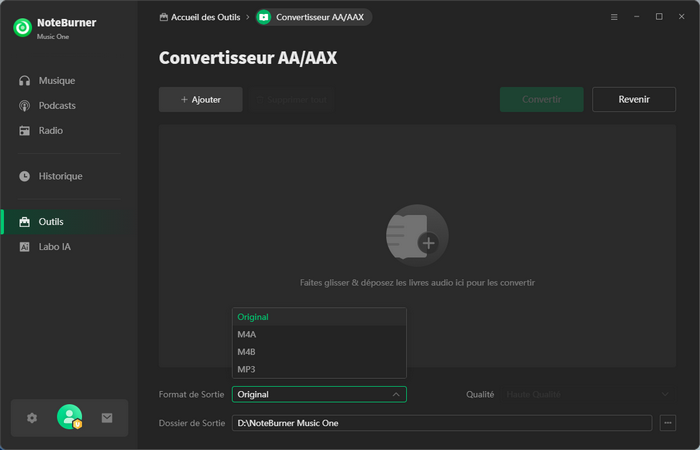The width and height of the screenshot is (700, 450).
Task: Click the NoteBurner logo icon
Action: point(22,27)
